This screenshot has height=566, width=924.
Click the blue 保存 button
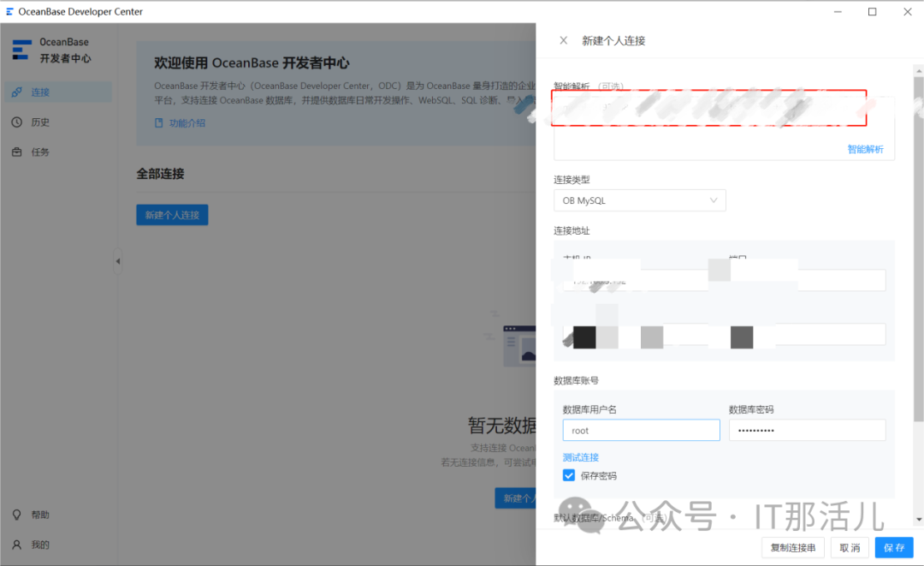pos(893,547)
